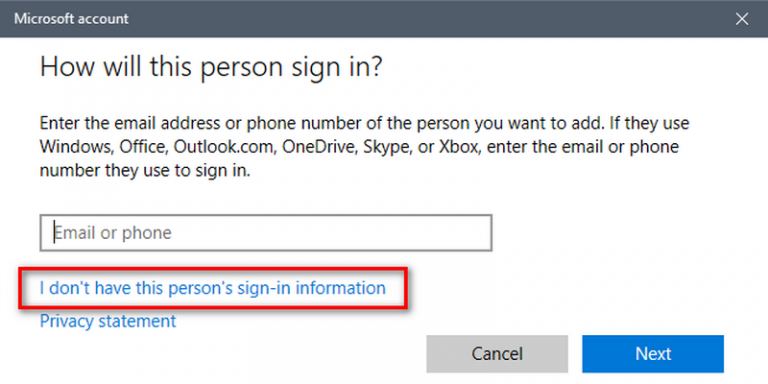Click the blue Next button

653,354
